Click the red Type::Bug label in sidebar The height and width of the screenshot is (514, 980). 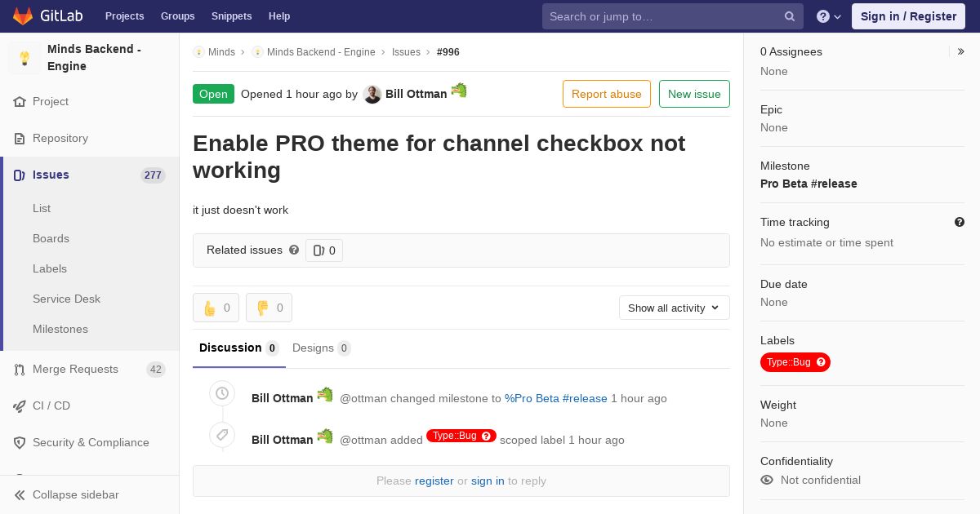pos(795,362)
